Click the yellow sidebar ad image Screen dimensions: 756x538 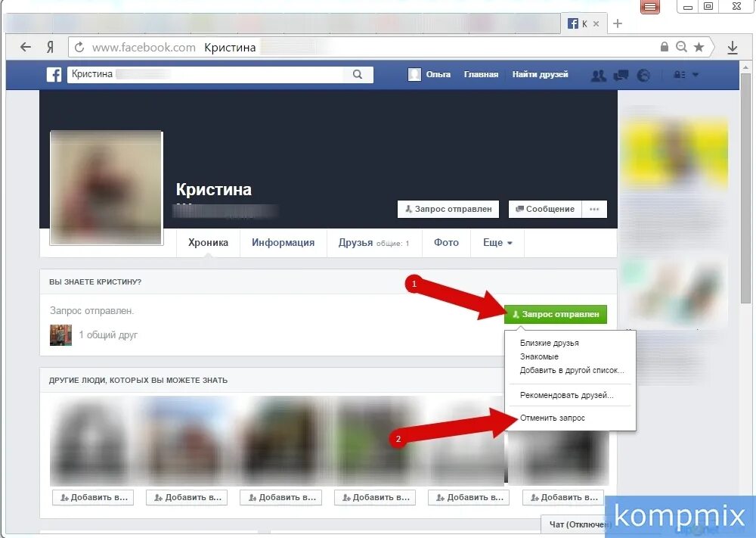[674, 152]
